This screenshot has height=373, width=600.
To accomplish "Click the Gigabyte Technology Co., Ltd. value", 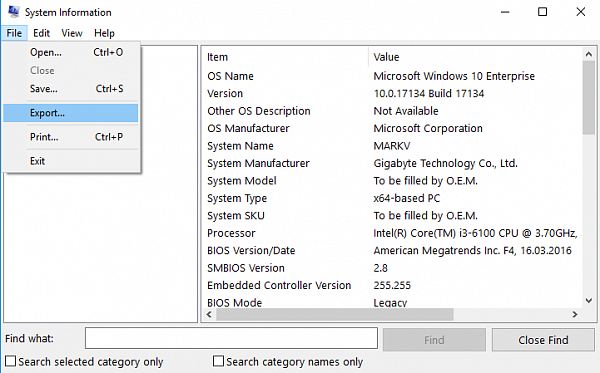I will click(x=446, y=164).
